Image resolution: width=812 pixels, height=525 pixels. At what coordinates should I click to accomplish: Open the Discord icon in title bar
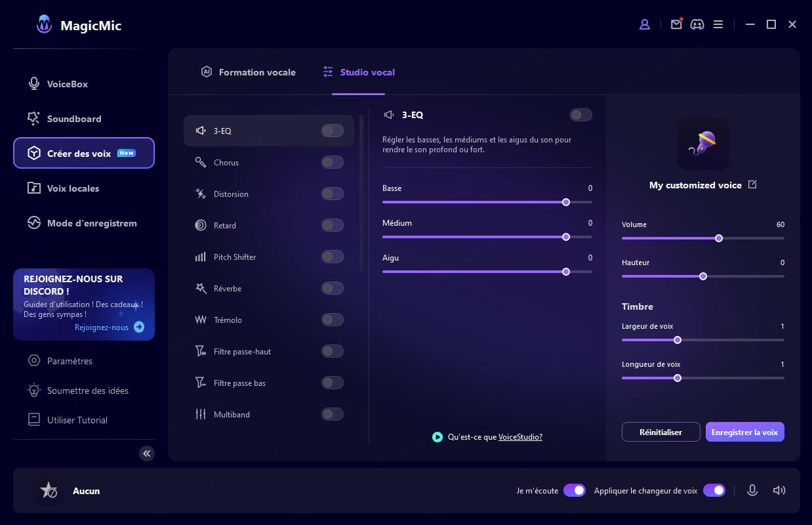pos(697,24)
